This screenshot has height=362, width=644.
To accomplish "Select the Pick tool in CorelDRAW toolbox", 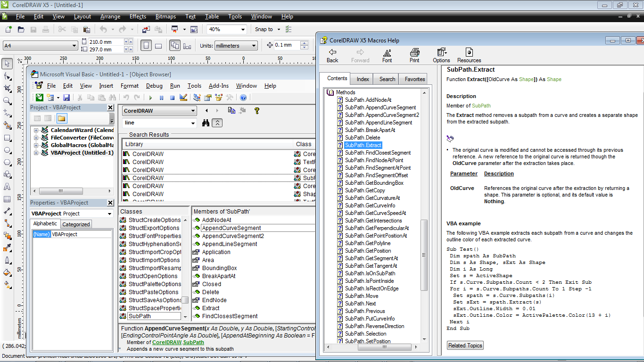I will coord(7,64).
